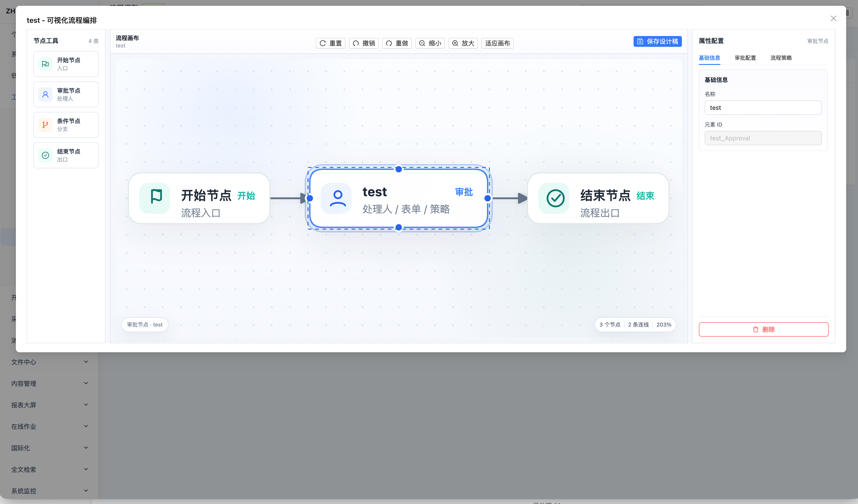
Task: Click the 名称 input field containing test
Action: point(763,108)
